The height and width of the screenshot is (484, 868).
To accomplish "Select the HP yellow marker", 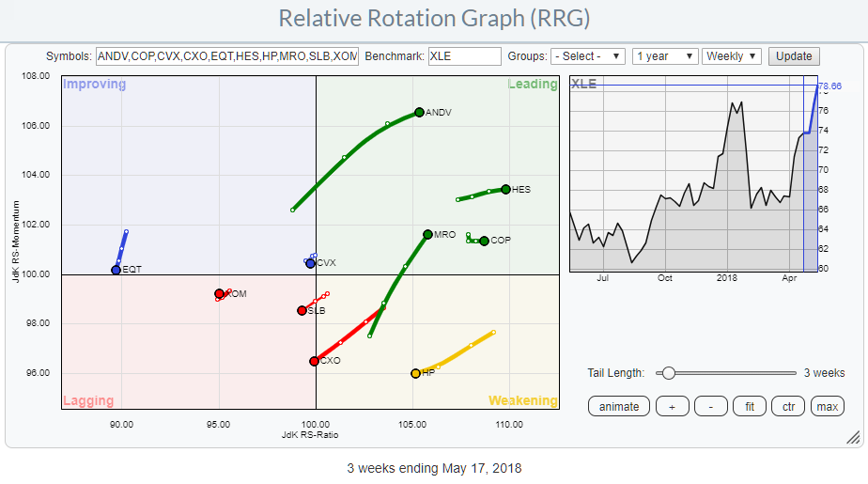I will 415,373.
